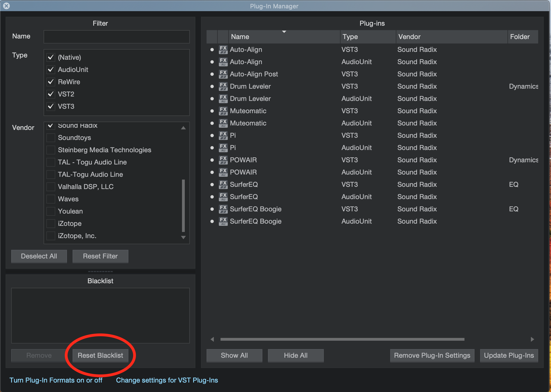Viewport: 551px width, 392px height.
Task: Toggle visibility dot for Auto-Align Post
Action: pyautogui.click(x=212, y=74)
